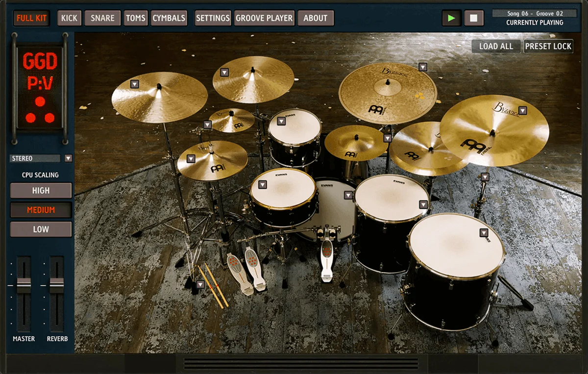Set CPU scaling to Low
The image size is (588, 374).
[41, 229]
